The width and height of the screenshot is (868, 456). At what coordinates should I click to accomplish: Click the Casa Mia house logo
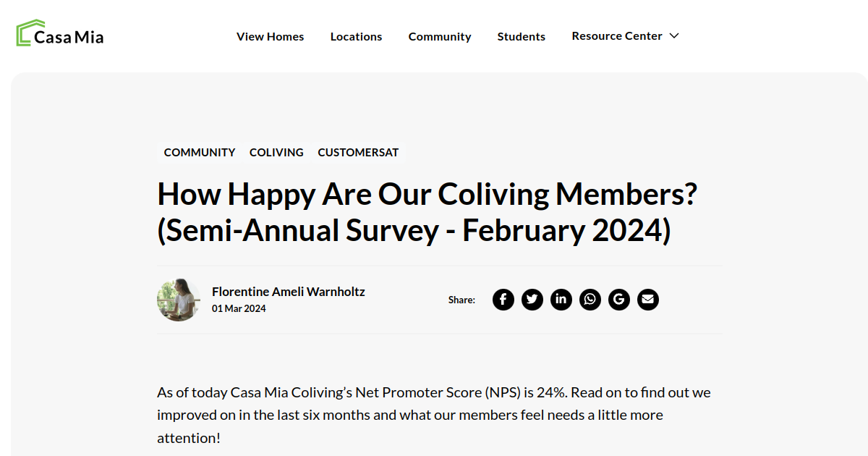click(x=27, y=33)
